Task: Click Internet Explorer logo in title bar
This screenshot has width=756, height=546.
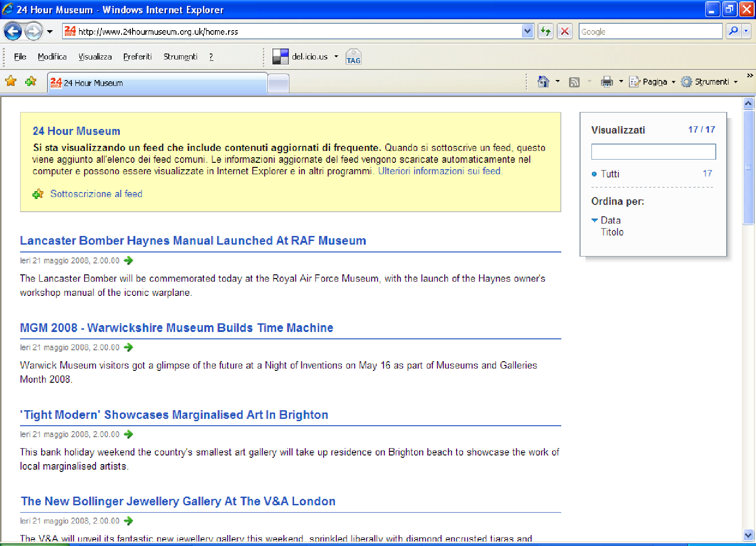Action: point(8,9)
